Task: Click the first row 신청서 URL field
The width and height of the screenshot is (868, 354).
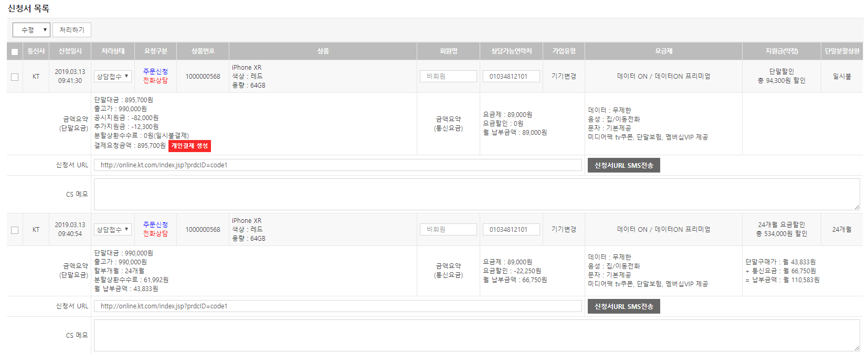Action: pos(337,165)
